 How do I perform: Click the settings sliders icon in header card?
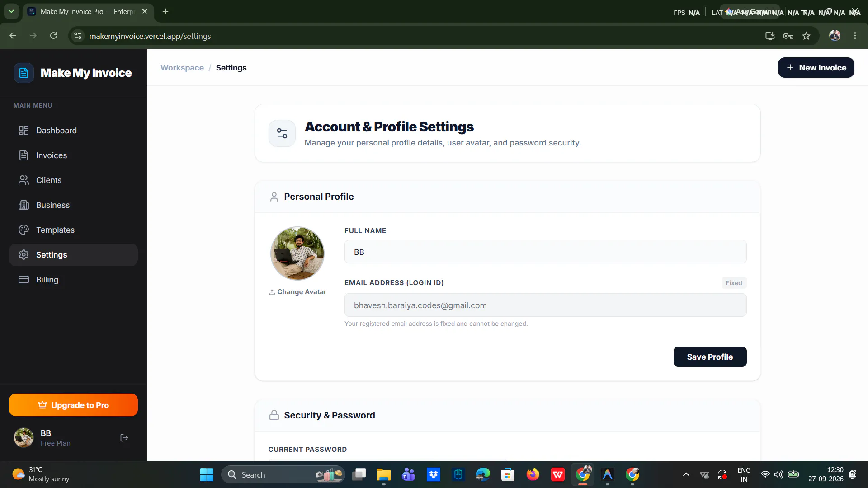click(x=282, y=133)
